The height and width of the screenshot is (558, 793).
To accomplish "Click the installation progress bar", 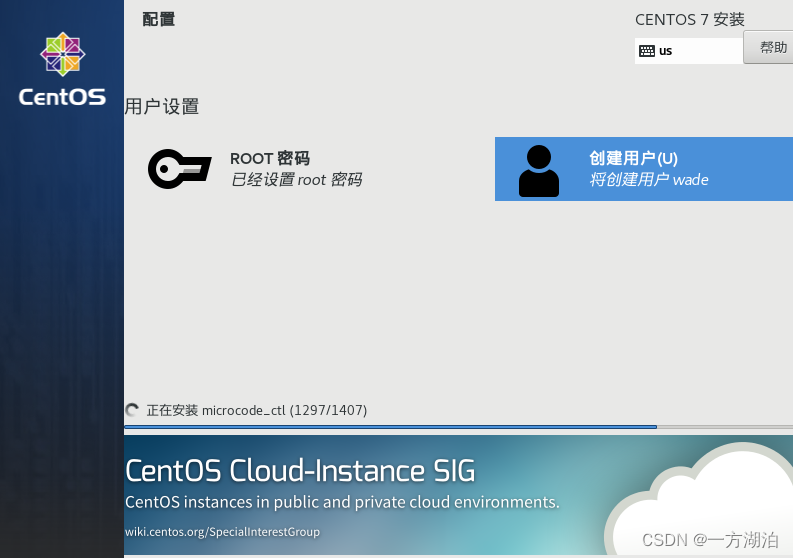I will click(x=458, y=427).
